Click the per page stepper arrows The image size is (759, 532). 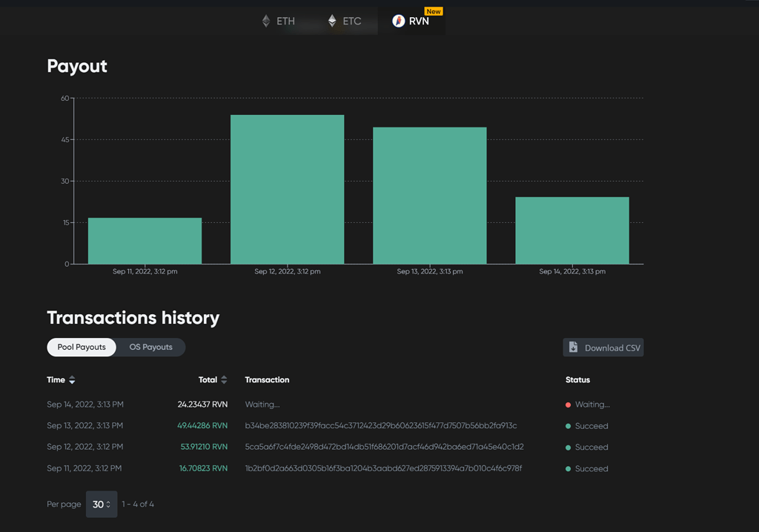pyautogui.click(x=108, y=504)
